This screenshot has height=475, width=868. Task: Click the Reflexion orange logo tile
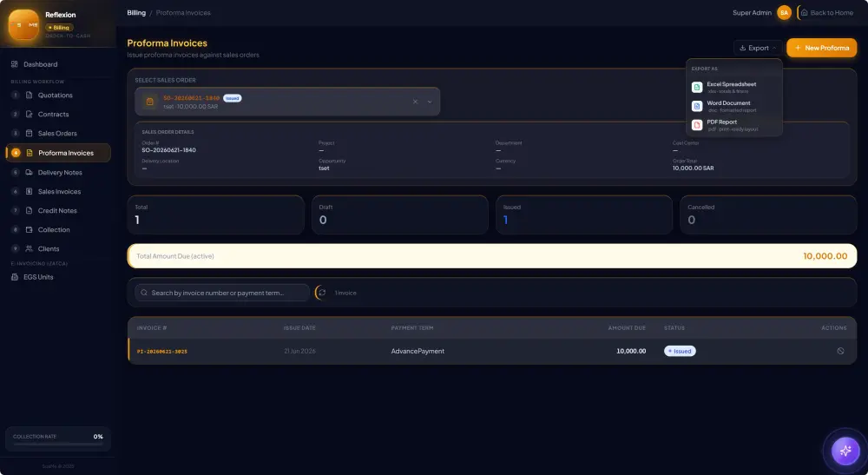point(23,25)
